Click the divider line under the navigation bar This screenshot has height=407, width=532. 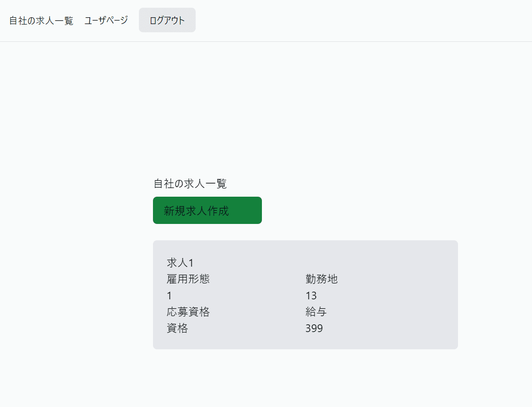tap(266, 41)
